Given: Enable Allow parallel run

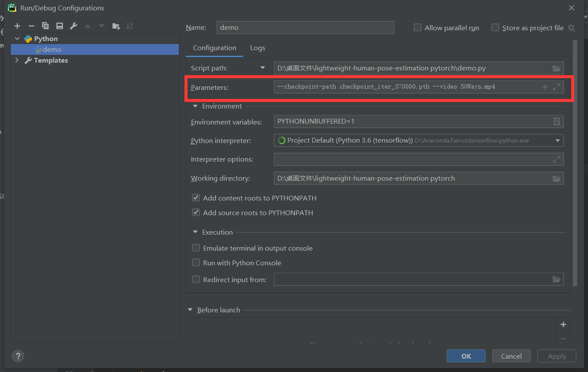Looking at the screenshot, I should 417,27.
